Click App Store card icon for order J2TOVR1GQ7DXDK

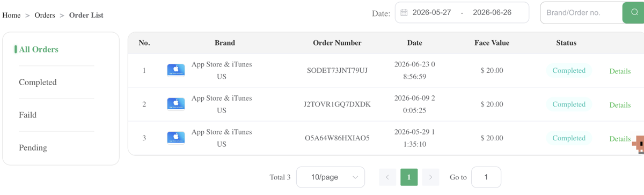click(x=176, y=104)
